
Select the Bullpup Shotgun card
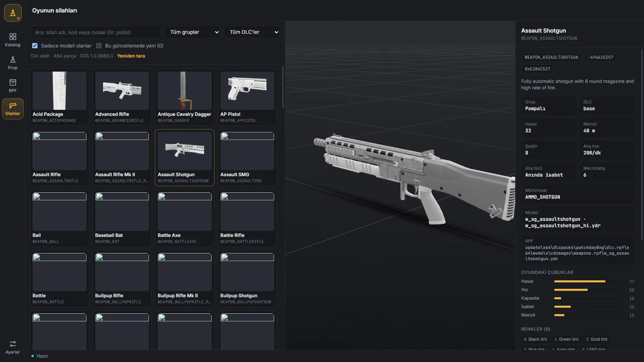(247, 279)
